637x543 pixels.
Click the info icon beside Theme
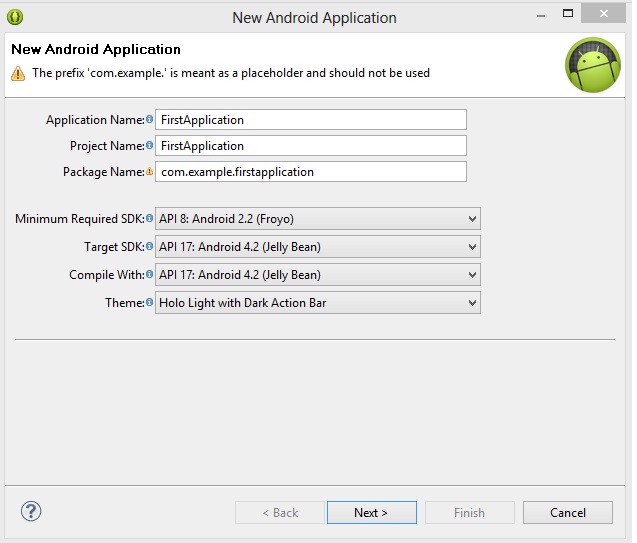point(150,303)
